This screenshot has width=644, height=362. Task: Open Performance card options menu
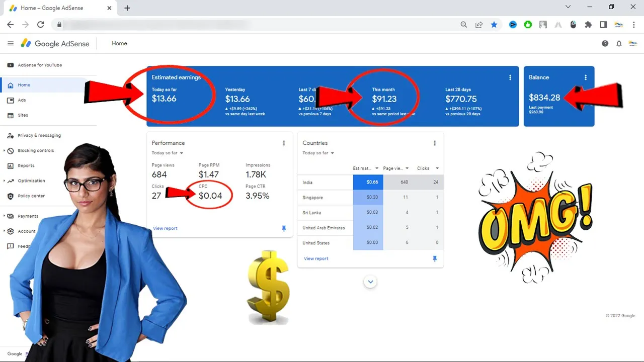(284, 143)
